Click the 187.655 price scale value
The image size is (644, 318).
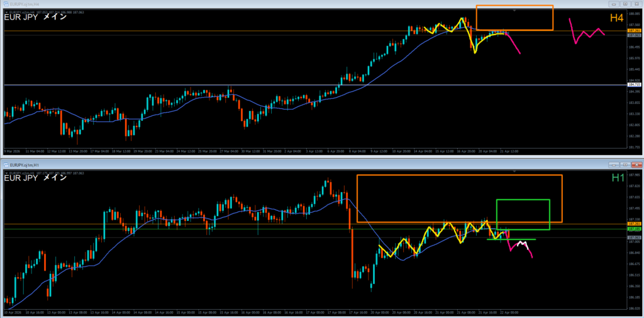click(x=634, y=196)
